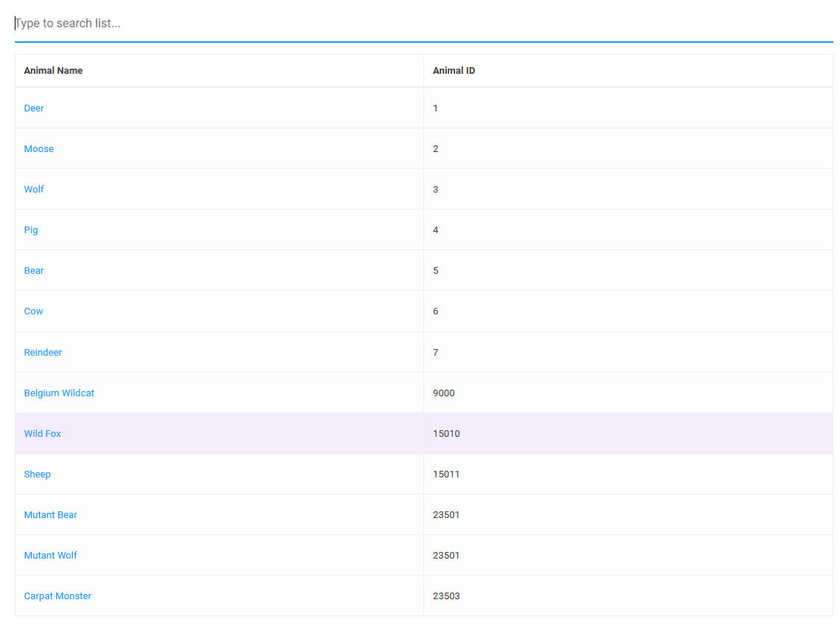This screenshot has width=840, height=628.
Task: Click the Sheep link
Action: pyautogui.click(x=38, y=475)
